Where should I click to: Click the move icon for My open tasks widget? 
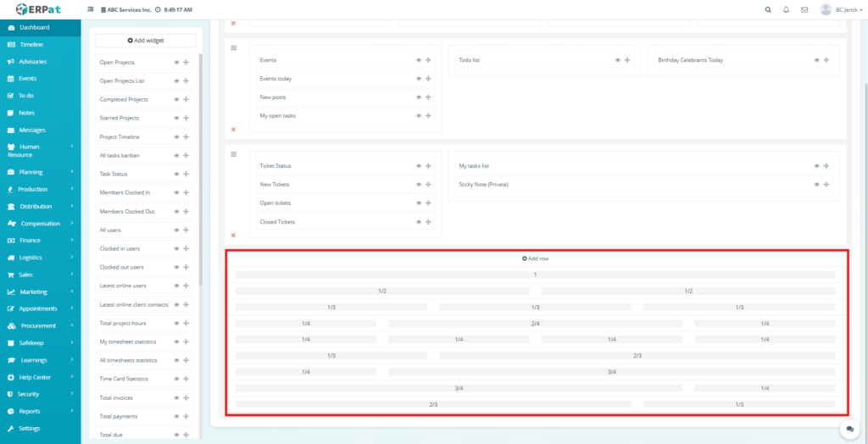[428, 116]
